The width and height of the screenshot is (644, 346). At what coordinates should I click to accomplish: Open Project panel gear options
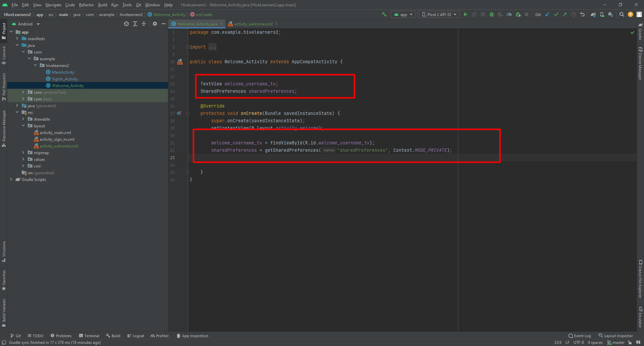pos(155,24)
